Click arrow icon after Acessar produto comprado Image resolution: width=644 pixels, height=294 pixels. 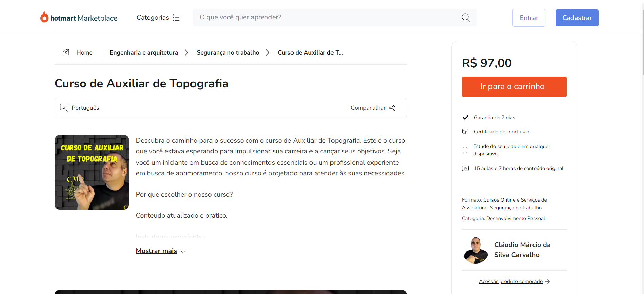pyautogui.click(x=547, y=281)
